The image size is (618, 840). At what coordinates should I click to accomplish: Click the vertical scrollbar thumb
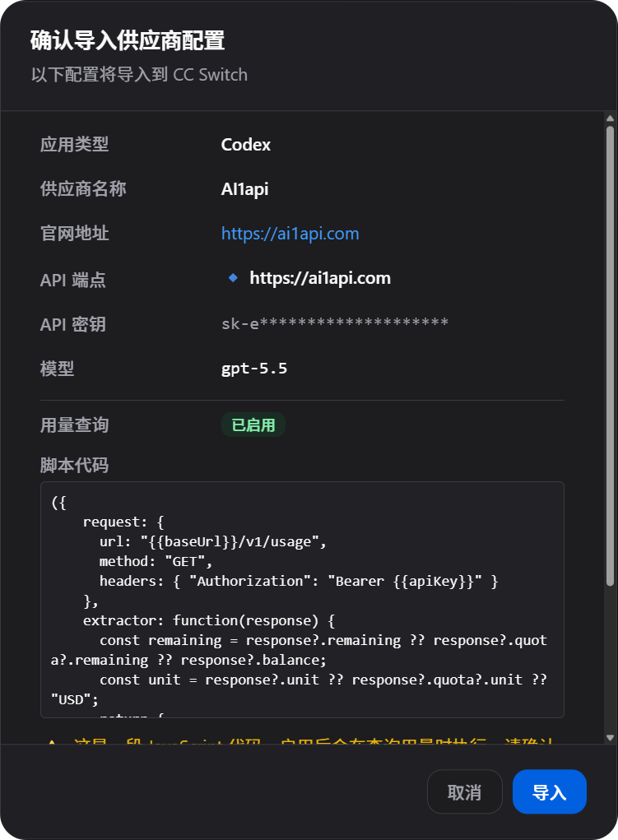pyautogui.click(x=610, y=356)
